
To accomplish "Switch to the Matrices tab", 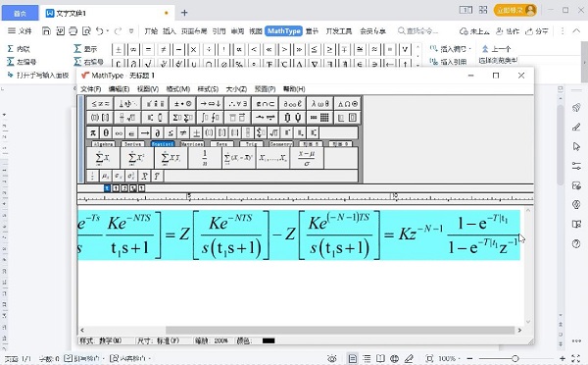I will tap(192, 144).
